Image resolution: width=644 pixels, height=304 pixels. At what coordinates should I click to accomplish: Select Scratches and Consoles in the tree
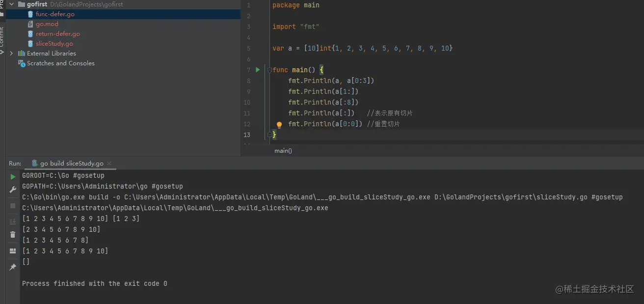(x=61, y=63)
